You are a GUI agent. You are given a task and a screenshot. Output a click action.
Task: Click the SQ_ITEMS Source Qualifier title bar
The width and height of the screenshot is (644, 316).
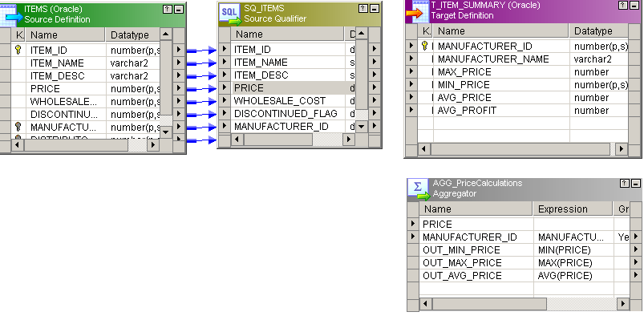point(299,14)
